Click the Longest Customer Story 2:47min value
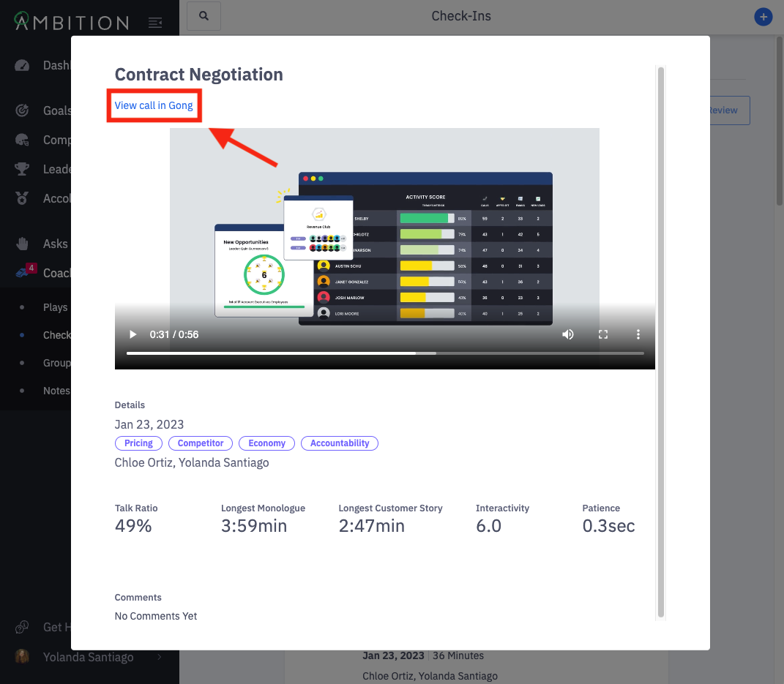Viewport: 784px width, 684px height. [x=371, y=525]
